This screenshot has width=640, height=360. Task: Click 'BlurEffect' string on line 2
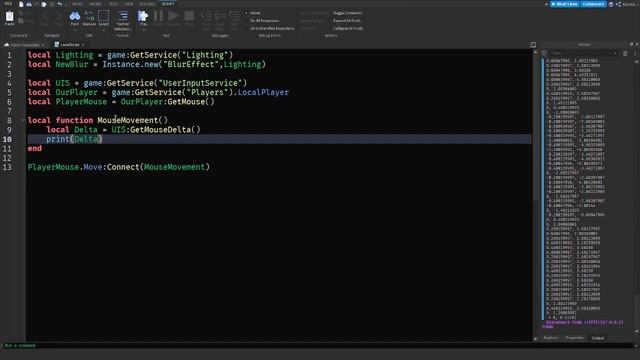[191, 64]
